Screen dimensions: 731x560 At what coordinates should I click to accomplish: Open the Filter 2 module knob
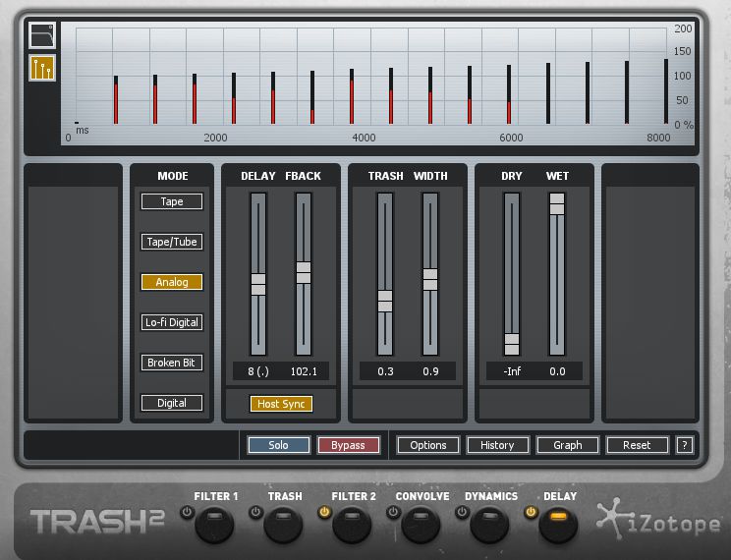point(352,525)
